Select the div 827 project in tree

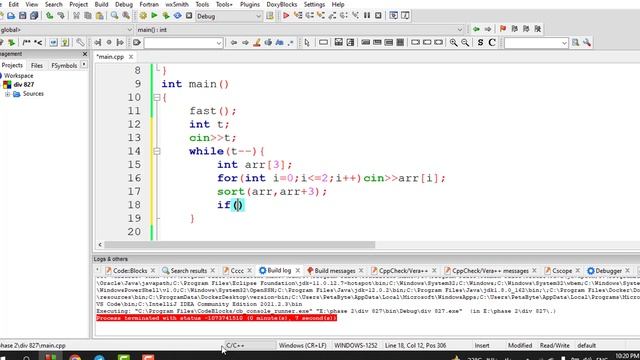point(24,84)
